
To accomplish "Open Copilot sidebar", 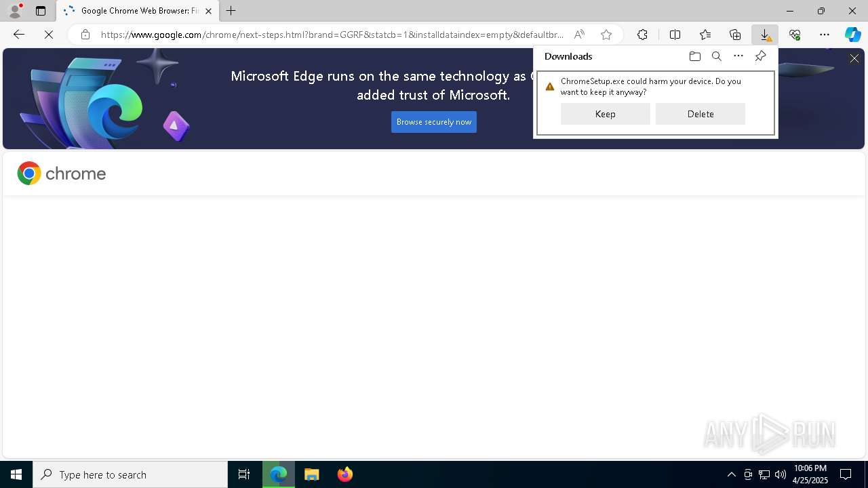I will (x=853, y=35).
